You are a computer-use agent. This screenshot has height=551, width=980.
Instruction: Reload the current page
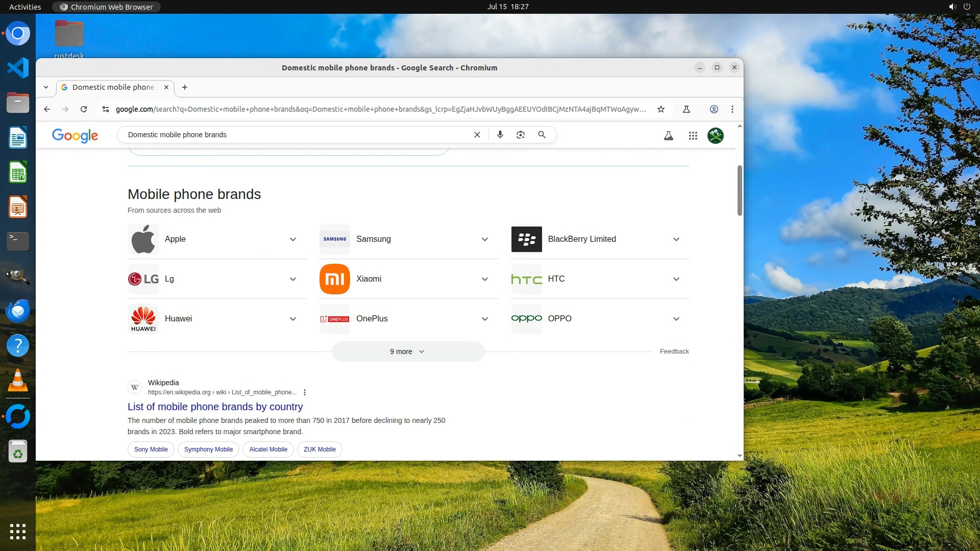tap(84, 109)
